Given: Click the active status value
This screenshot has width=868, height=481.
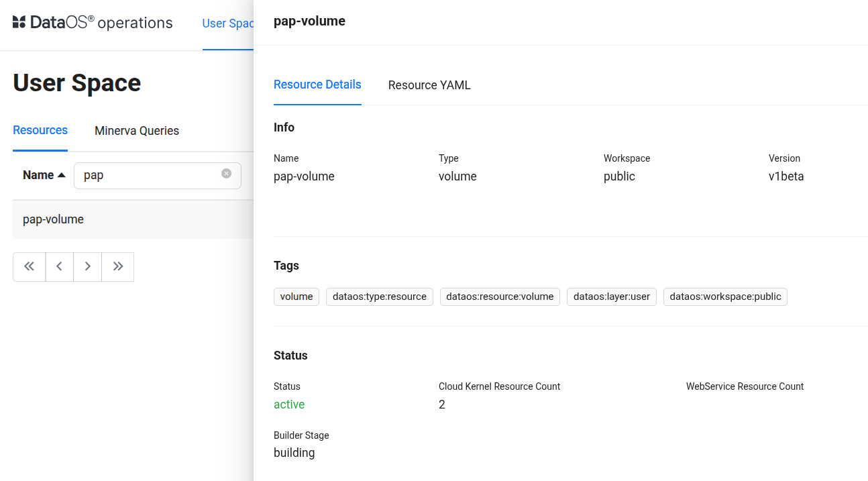Looking at the screenshot, I should 289,405.
